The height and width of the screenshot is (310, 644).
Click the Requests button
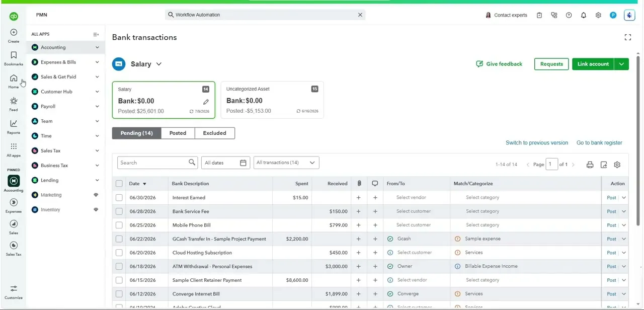tap(551, 64)
